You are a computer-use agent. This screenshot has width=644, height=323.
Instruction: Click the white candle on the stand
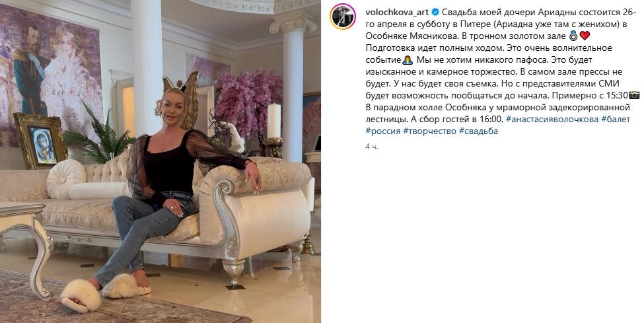(x=274, y=120)
